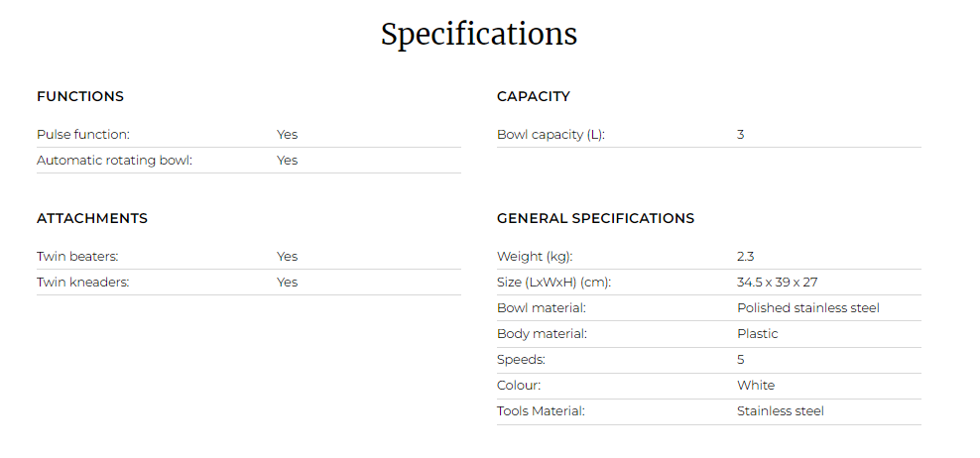This screenshot has width=980, height=458.
Task: Click the 2.3 weight value
Action: point(746,256)
